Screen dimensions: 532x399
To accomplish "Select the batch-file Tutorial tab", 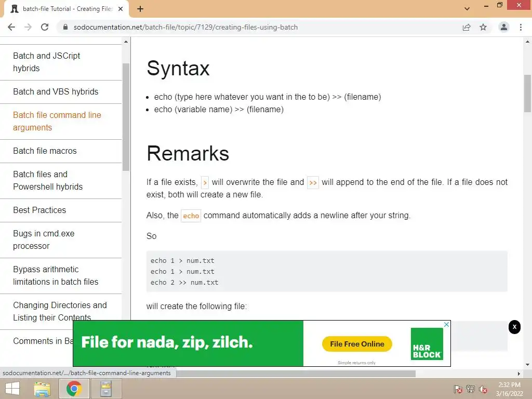I will click(x=66, y=9).
